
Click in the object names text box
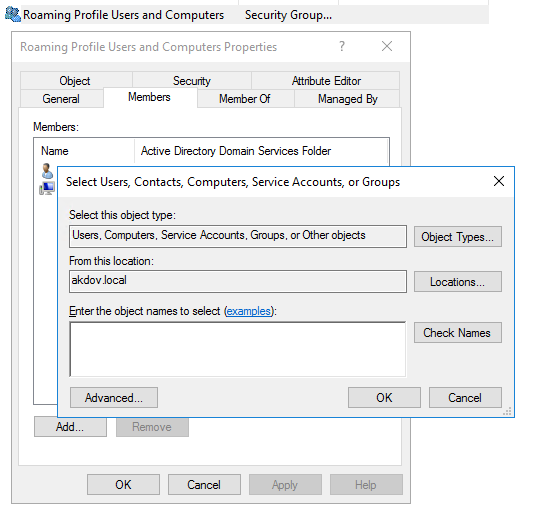click(x=238, y=349)
